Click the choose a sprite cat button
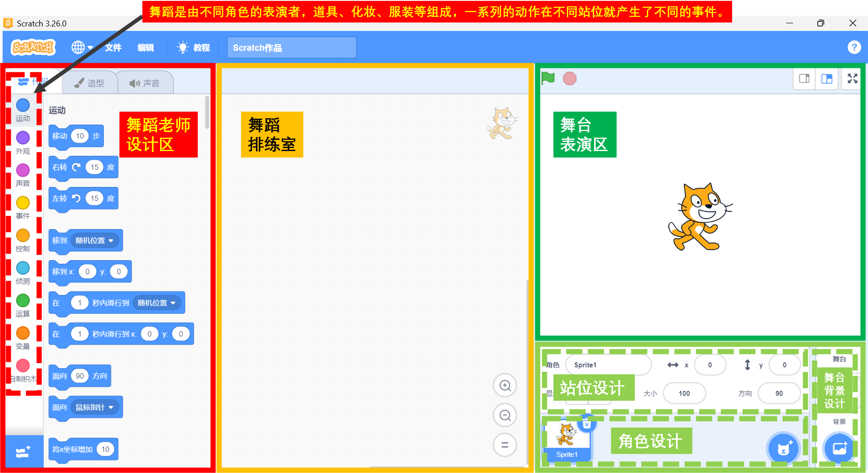 pyautogui.click(x=783, y=449)
